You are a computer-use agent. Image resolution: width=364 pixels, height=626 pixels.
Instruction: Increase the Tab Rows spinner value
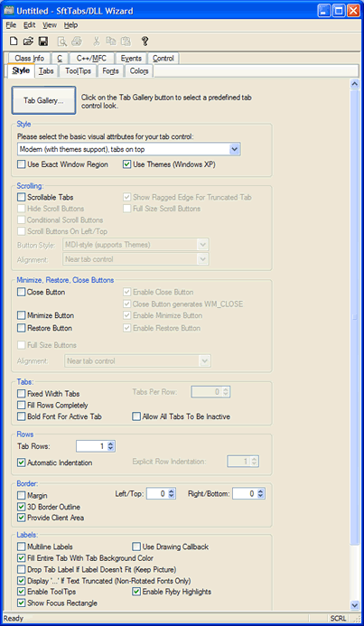pos(110,444)
